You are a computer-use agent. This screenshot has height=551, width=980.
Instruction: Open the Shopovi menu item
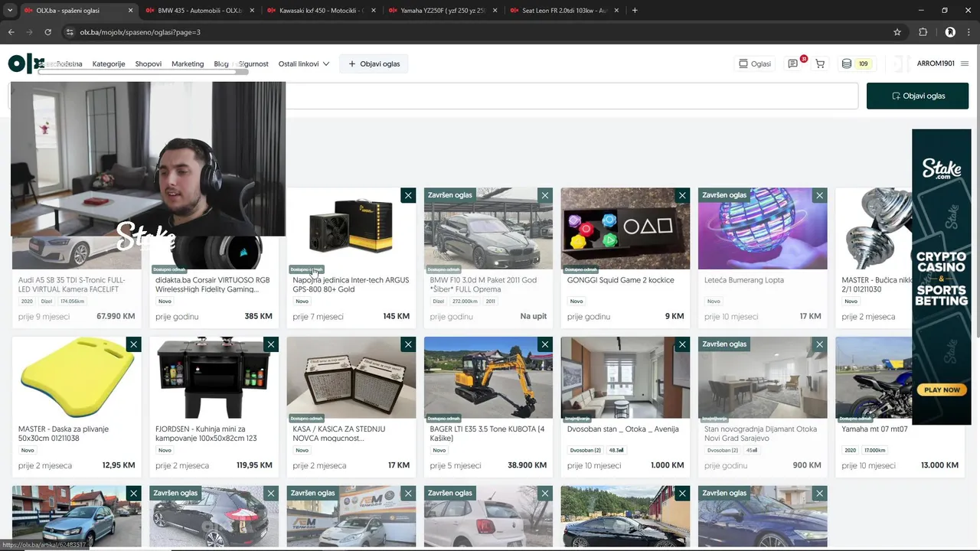coord(149,64)
